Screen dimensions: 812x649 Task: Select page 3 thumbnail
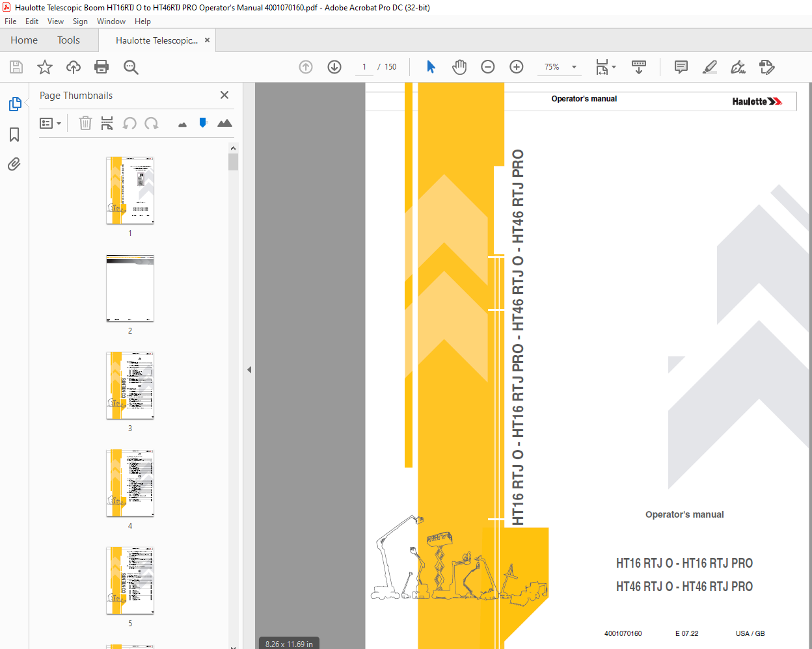pos(130,386)
